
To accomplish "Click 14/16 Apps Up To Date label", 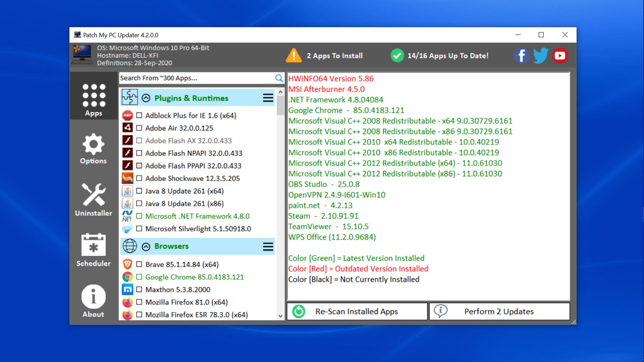I will [448, 56].
